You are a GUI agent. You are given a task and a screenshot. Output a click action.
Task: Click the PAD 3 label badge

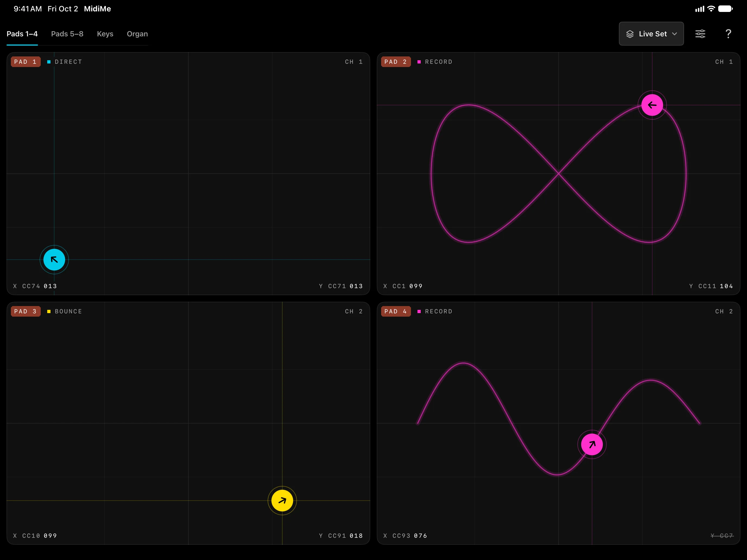[x=26, y=311]
